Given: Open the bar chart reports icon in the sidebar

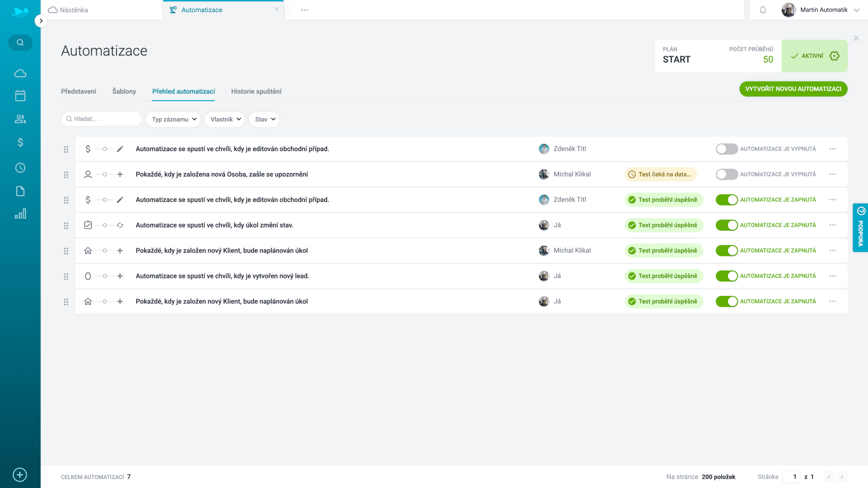Looking at the screenshot, I should coord(20,214).
